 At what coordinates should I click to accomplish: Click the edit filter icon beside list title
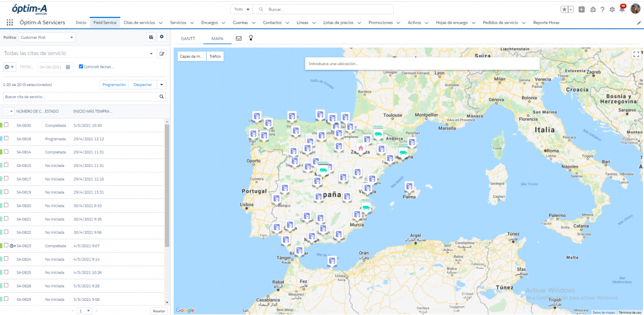coord(162,54)
